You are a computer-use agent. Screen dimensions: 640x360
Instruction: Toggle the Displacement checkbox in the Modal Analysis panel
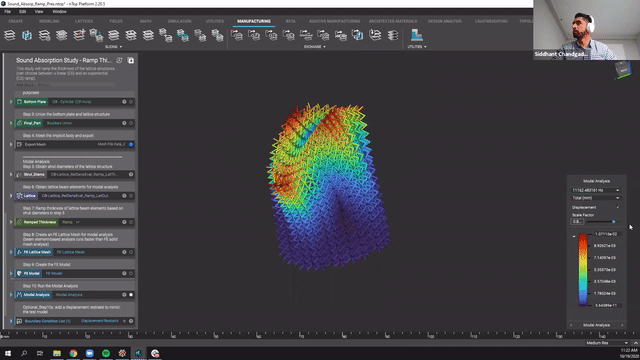pos(618,207)
